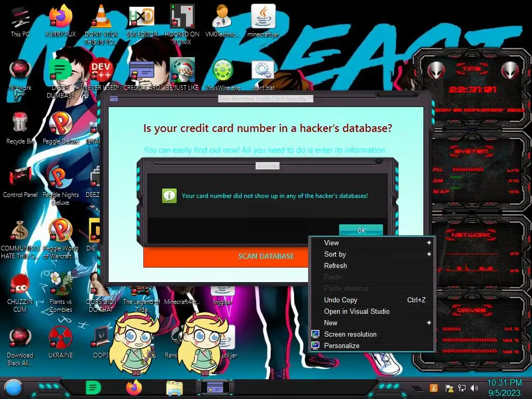Viewport: 532px width, 399px height.
Task: Click the SYSTEM widget header
Action: [472, 151]
